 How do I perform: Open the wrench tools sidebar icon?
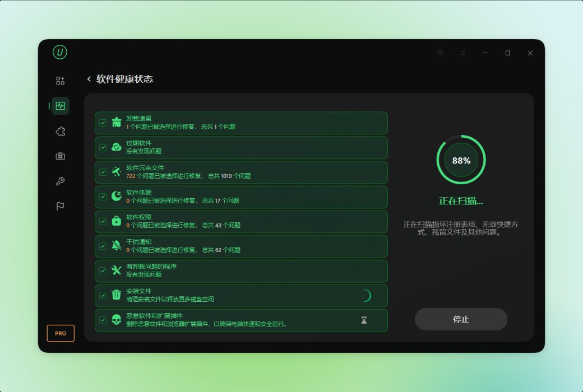[x=60, y=181]
